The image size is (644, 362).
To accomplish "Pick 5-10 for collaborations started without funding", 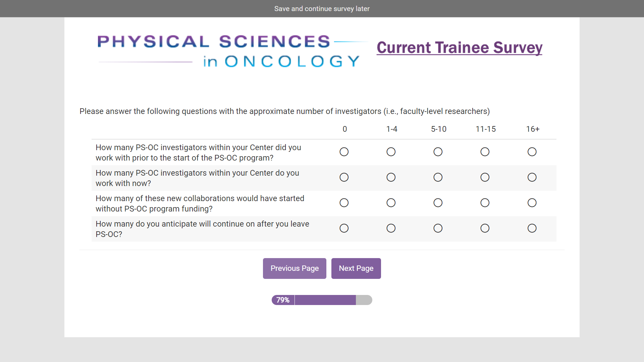I will (438, 203).
